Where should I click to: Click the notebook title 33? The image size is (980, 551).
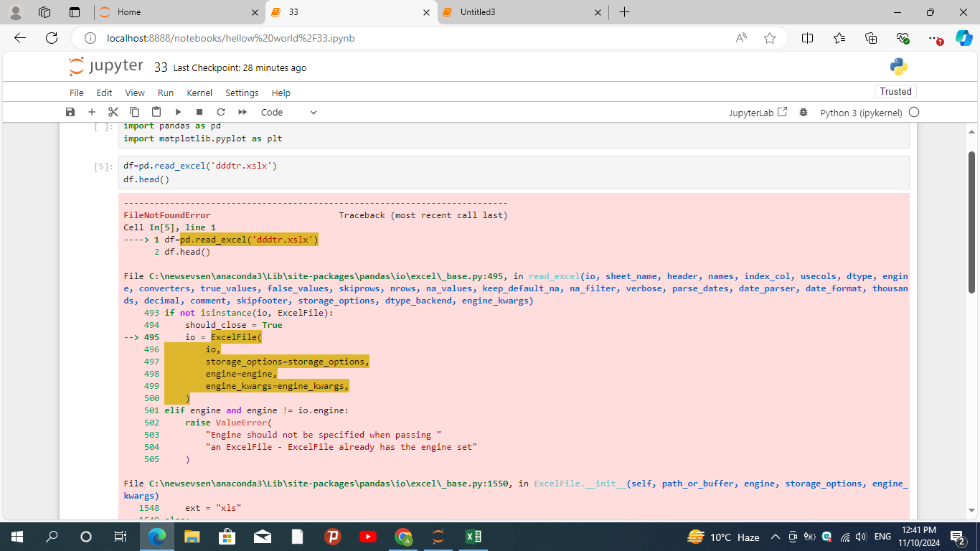(x=161, y=67)
